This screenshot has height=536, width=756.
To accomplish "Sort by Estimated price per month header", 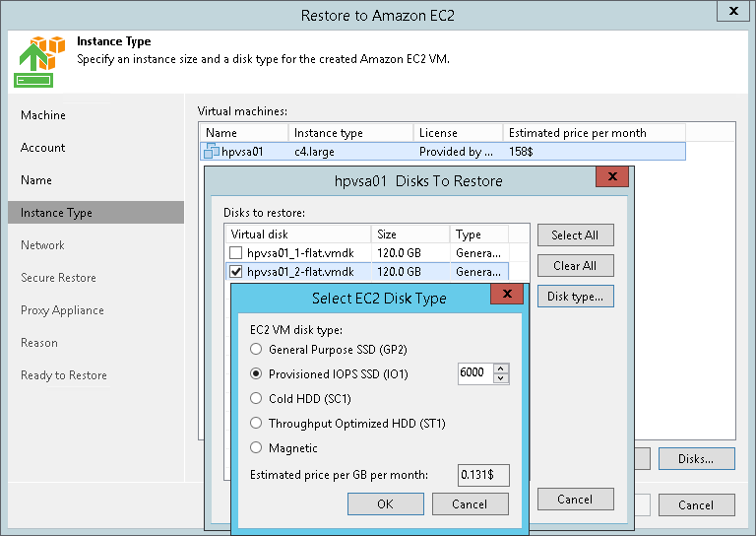I will click(x=594, y=133).
